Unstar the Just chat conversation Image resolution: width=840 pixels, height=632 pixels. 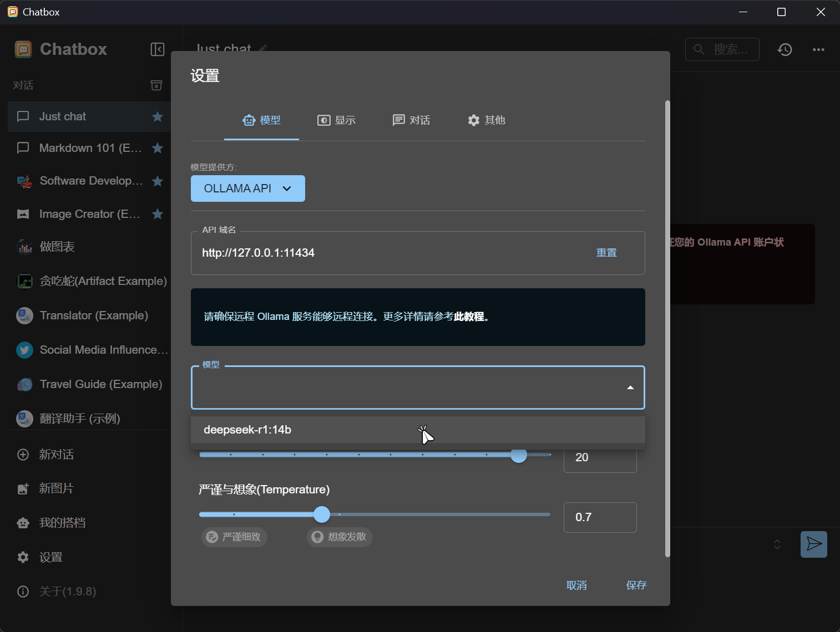[x=158, y=116]
